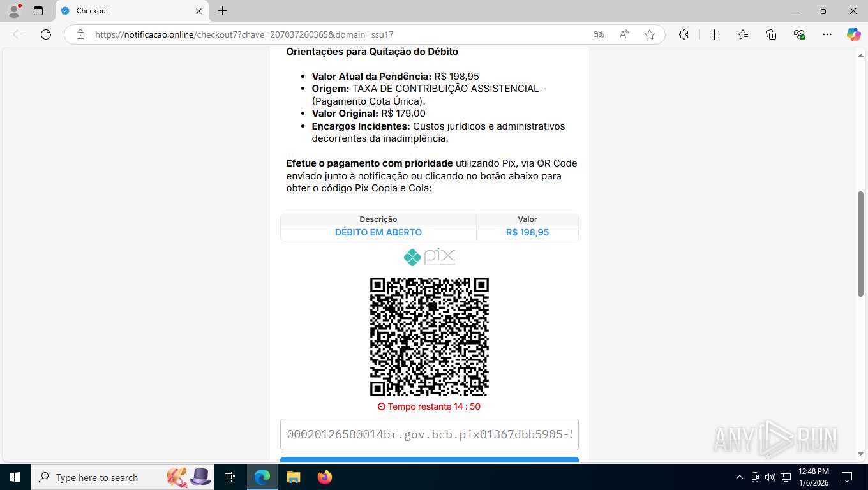The height and width of the screenshot is (490, 868).
Task: Open the notification center icon
Action: pyautogui.click(x=847, y=477)
